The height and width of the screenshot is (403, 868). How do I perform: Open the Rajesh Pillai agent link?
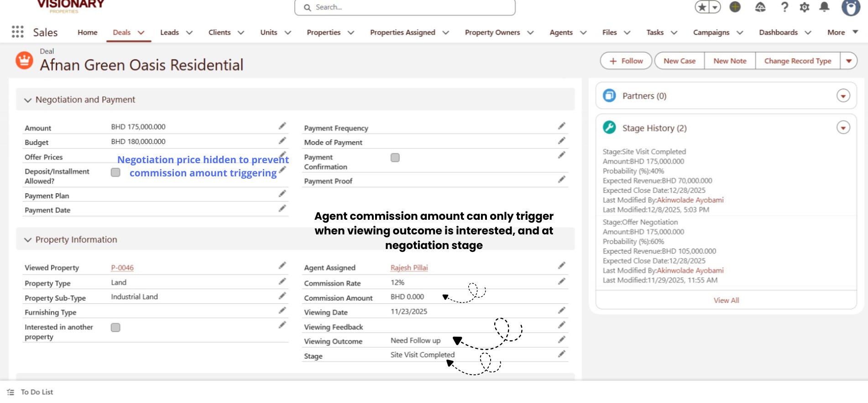(x=409, y=268)
